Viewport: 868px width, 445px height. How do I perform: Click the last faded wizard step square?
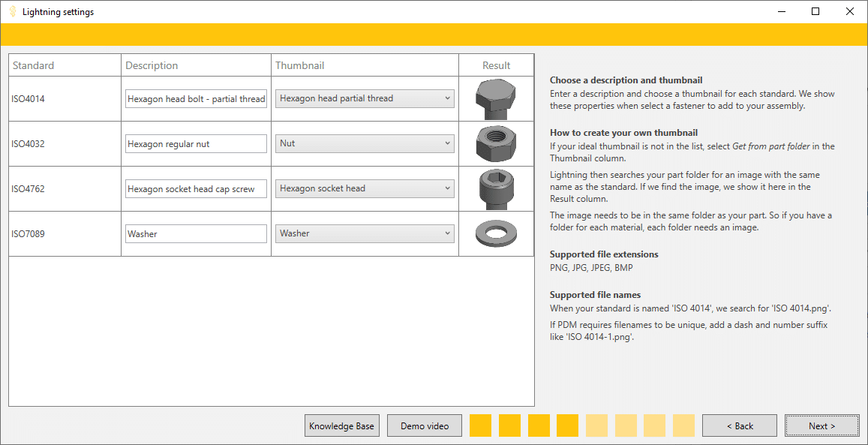683,425
